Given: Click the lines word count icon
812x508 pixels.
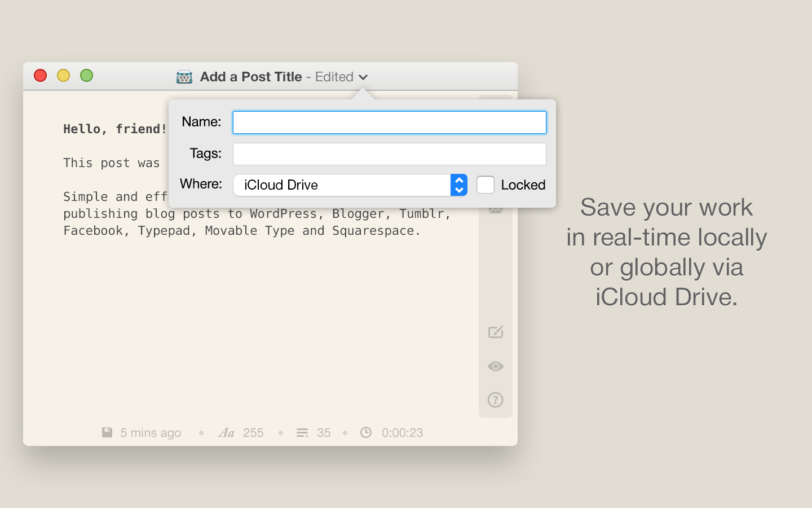Looking at the screenshot, I should click(302, 433).
